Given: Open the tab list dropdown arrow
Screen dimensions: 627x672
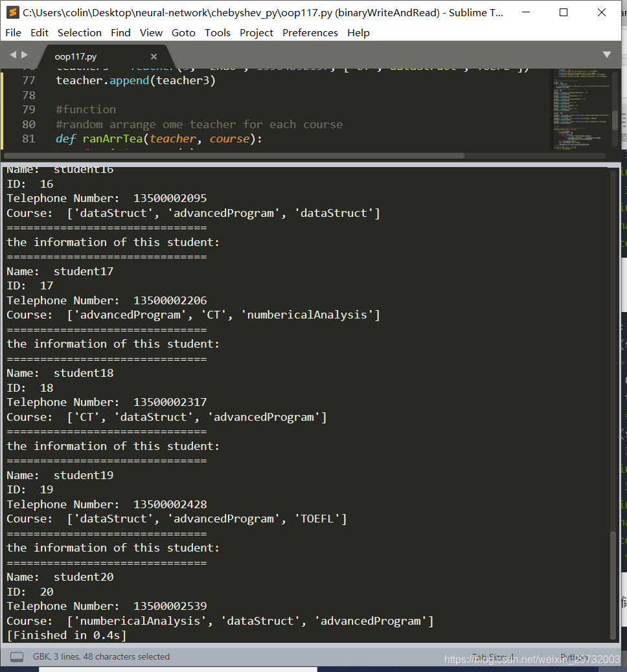Looking at the screenshot, I should pos(606,54).
